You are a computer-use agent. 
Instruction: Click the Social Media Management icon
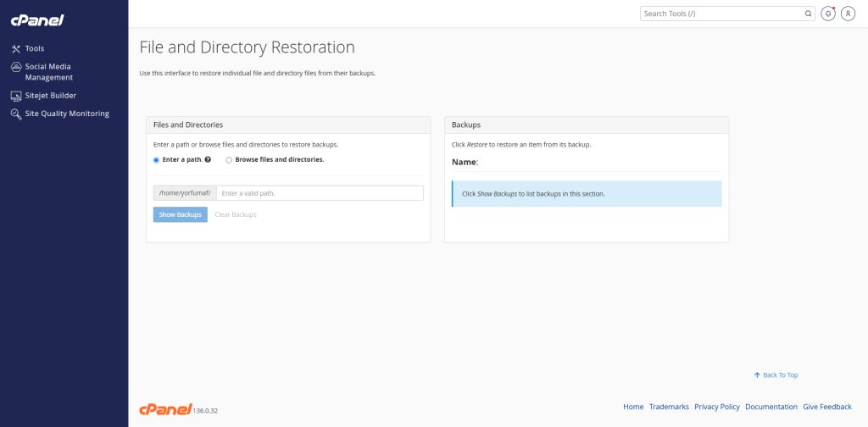click(x=16, y=67)
